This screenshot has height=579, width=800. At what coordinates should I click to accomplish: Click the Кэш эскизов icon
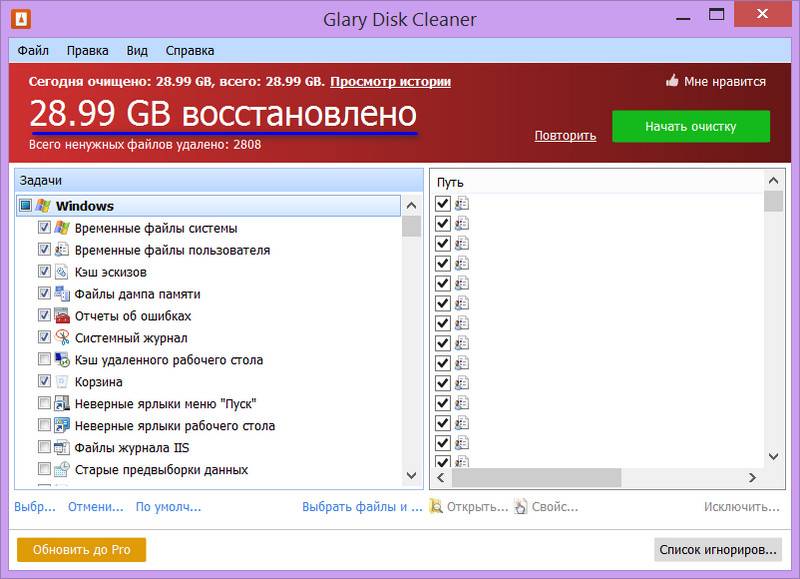62,272
